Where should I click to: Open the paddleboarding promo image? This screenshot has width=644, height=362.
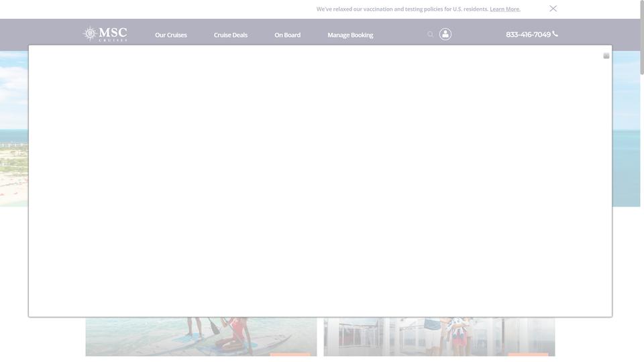click(201, 337)
